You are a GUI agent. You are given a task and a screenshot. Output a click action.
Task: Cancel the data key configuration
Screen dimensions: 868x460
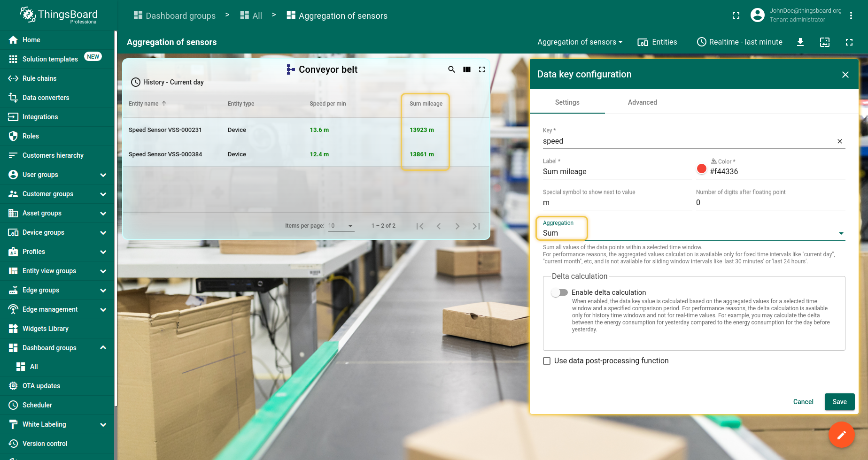(803, 402)
